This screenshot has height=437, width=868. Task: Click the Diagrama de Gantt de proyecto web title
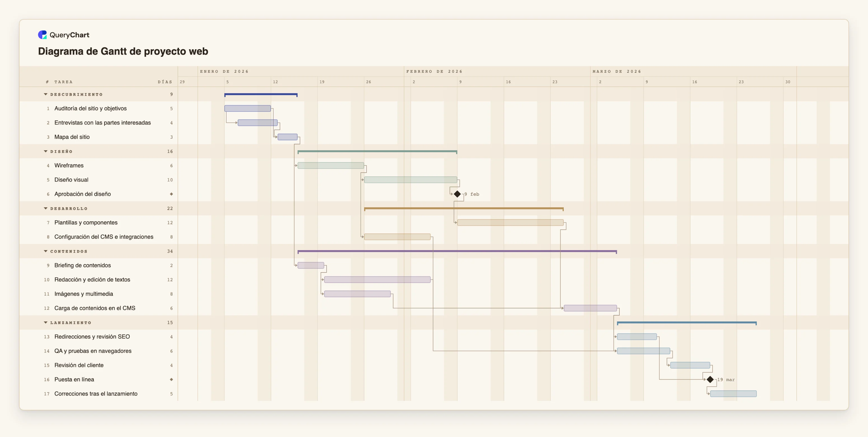pos(123,51)
